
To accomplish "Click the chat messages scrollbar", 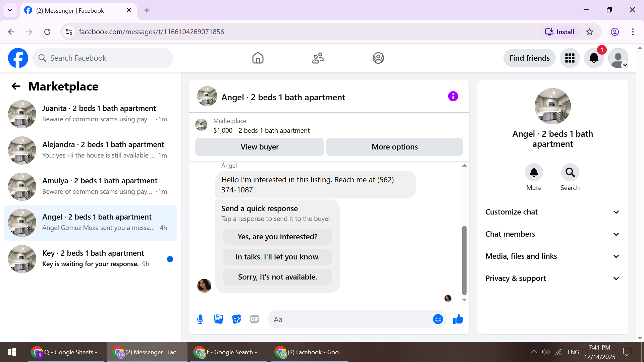I will tap(464, 260).
